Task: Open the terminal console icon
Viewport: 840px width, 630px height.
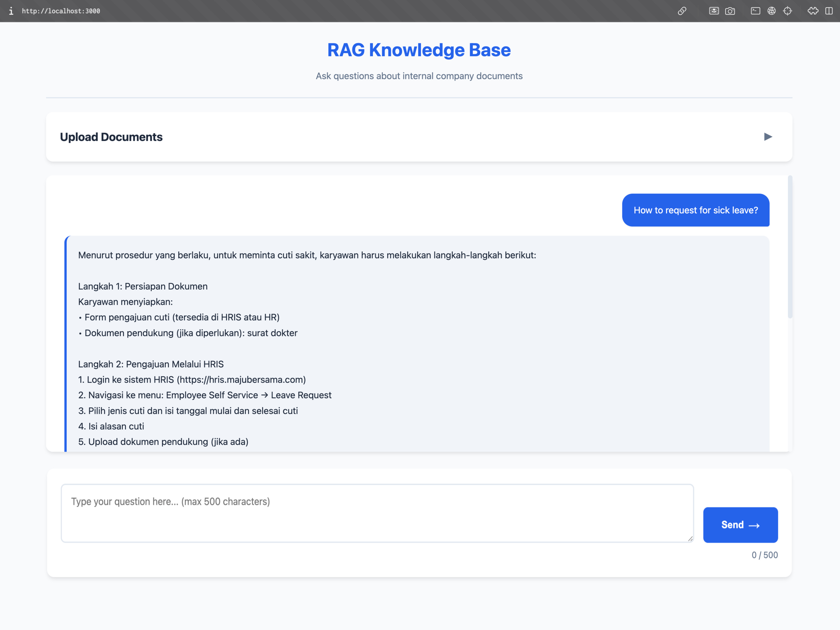Action: 756,11
